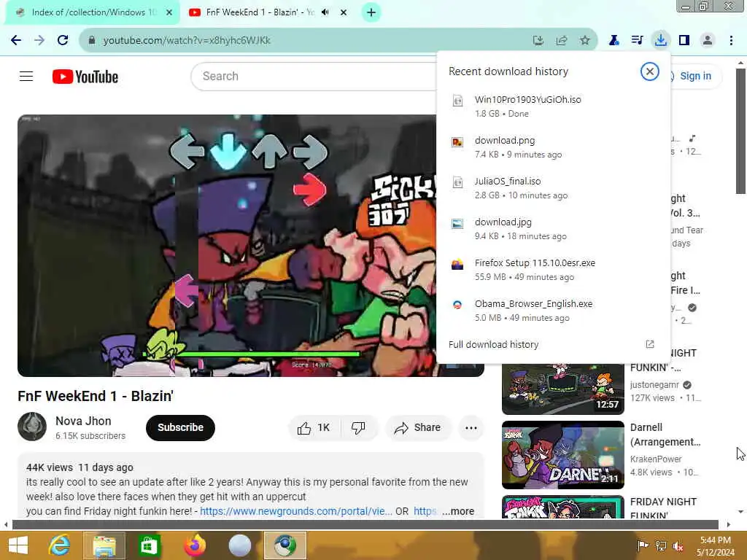
Task: Open media controls icon in toolbar
Action: point(637,41)
